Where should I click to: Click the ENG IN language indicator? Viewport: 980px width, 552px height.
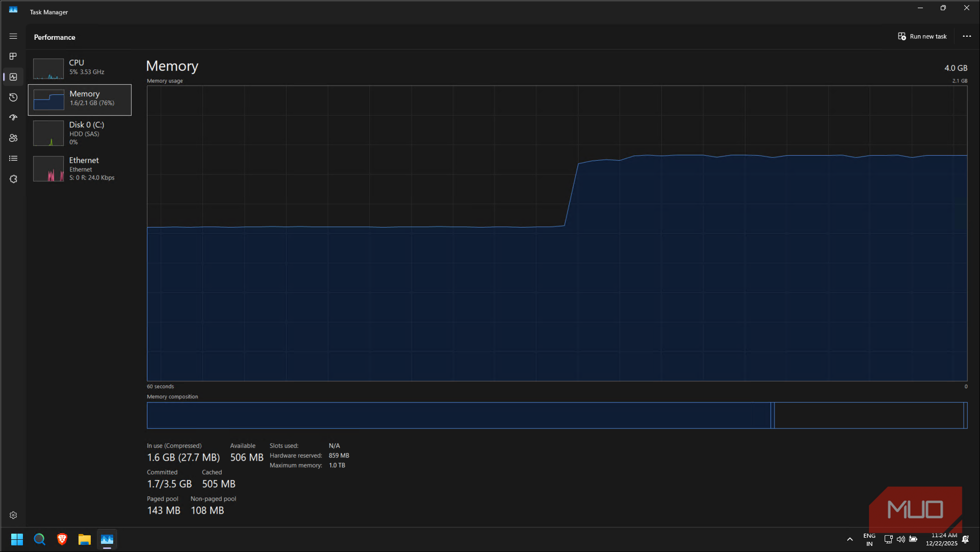coord(869,539)
